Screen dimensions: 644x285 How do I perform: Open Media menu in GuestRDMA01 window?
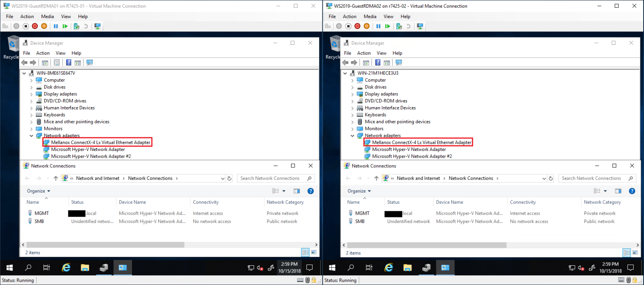pyautogui.click(x=47, y=17)
